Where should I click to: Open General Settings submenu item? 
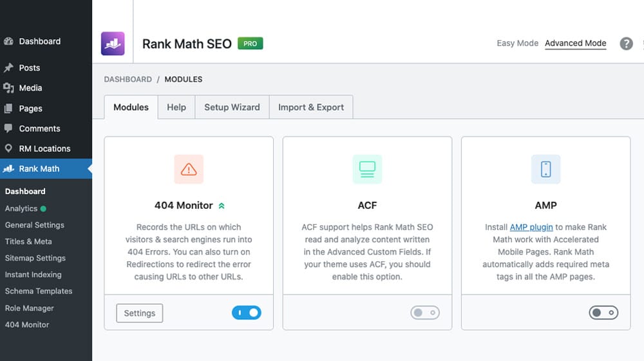pyautogui.click(x=35, y=225)
